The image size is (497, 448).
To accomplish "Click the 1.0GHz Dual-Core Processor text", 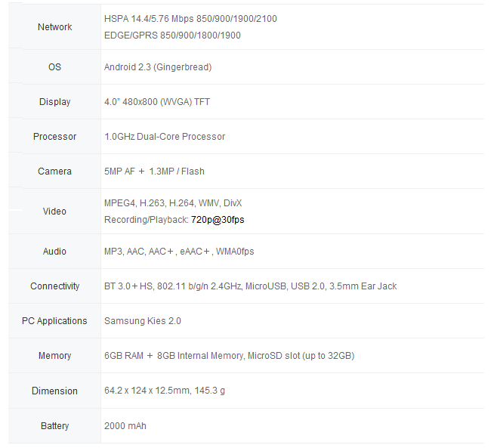I will coord(165,137).
